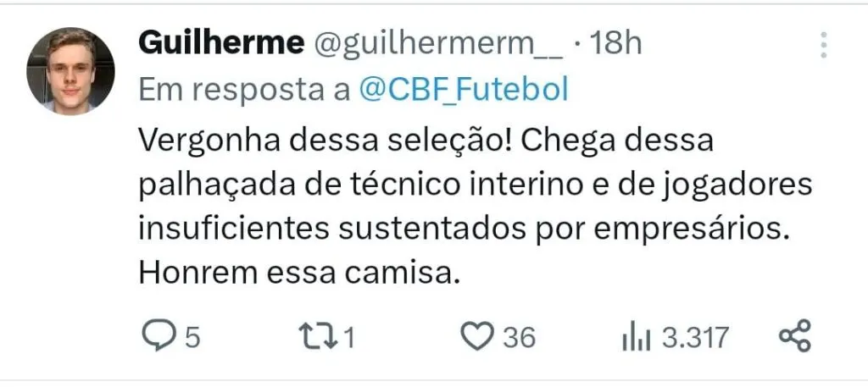Click the view count 3.317
This screenshot has height=387, width=868.
(695, 338)
